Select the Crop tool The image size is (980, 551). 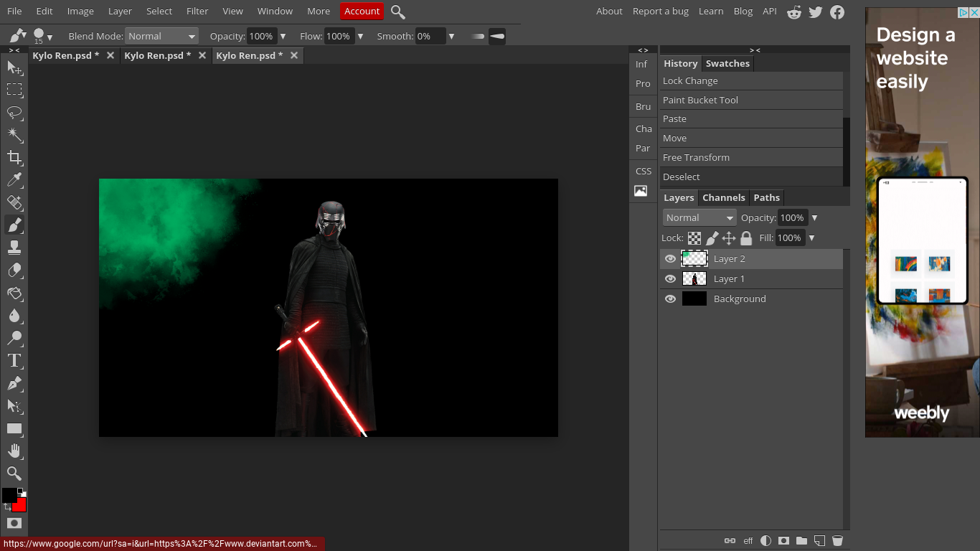pos(14,158)
